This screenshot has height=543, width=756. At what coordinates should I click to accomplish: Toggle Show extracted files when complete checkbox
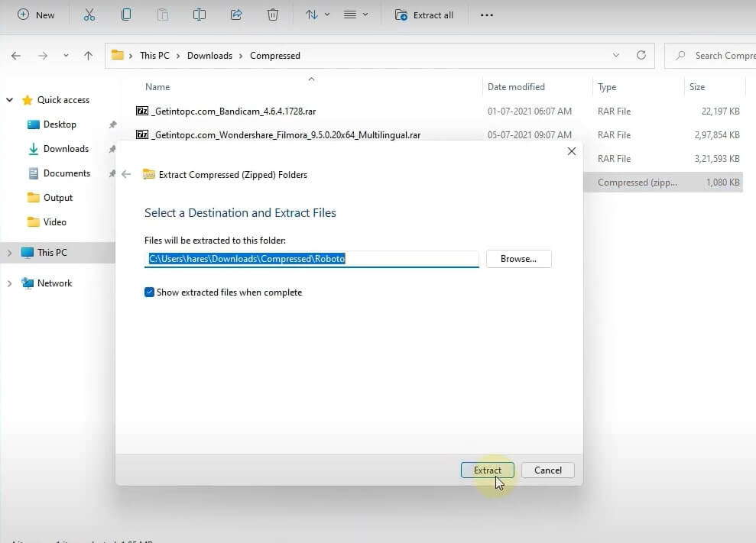pyautogui.click(x=150, y=293)
